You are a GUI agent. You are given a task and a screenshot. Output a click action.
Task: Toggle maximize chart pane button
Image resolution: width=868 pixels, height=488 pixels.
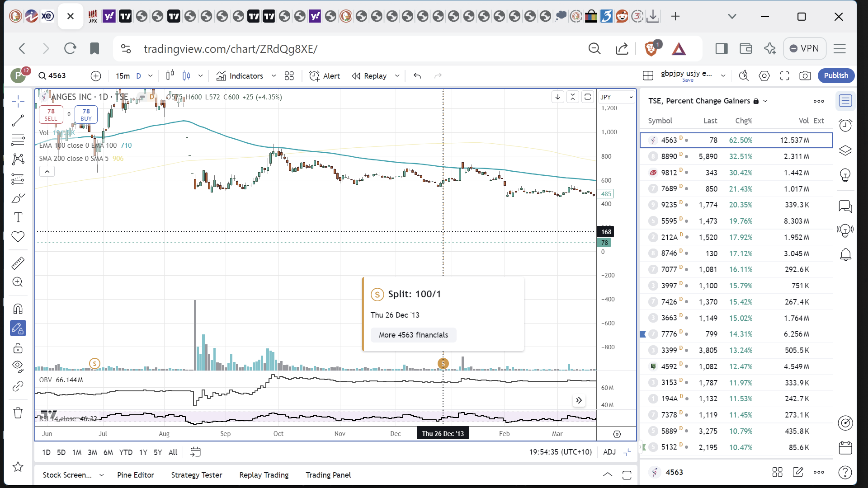[588, 97]
